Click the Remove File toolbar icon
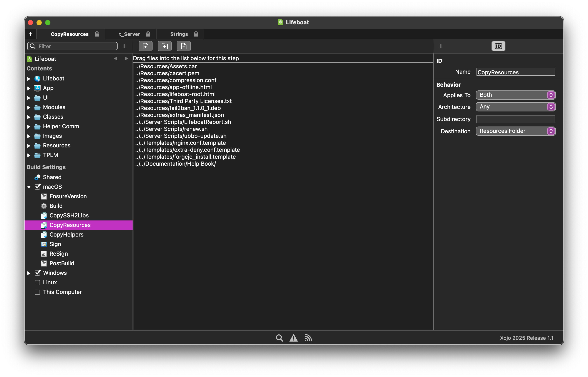The image size is (588, 377). [184, 46]
